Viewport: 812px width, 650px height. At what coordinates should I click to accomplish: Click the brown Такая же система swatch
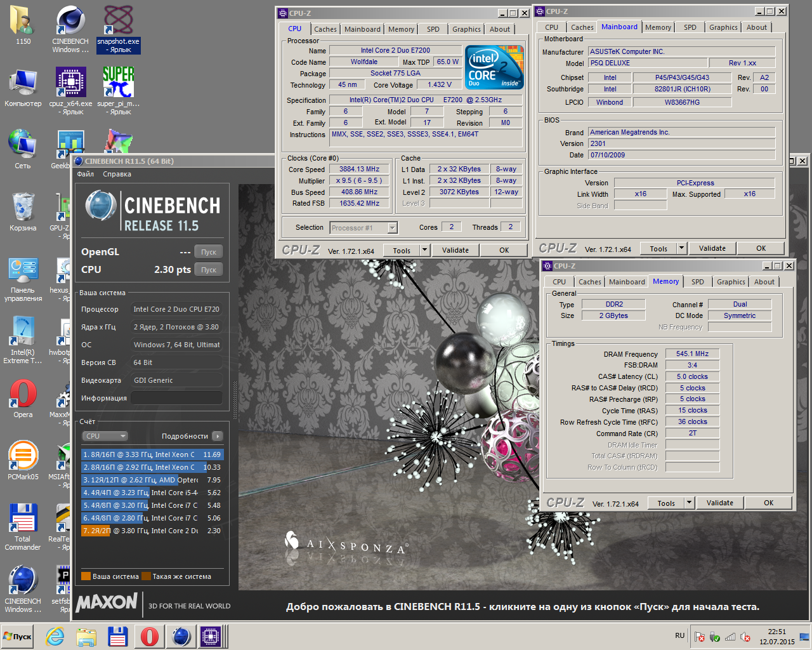(x=146, y=576)
